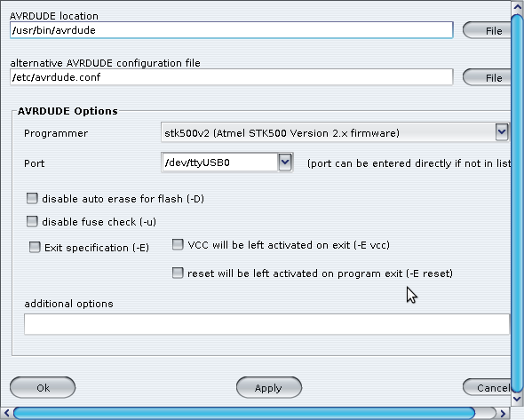The height and width of the screenshot is (420, 524).
Task: Click the horizontal scrollbar right arrow
Action: point(503,414)
